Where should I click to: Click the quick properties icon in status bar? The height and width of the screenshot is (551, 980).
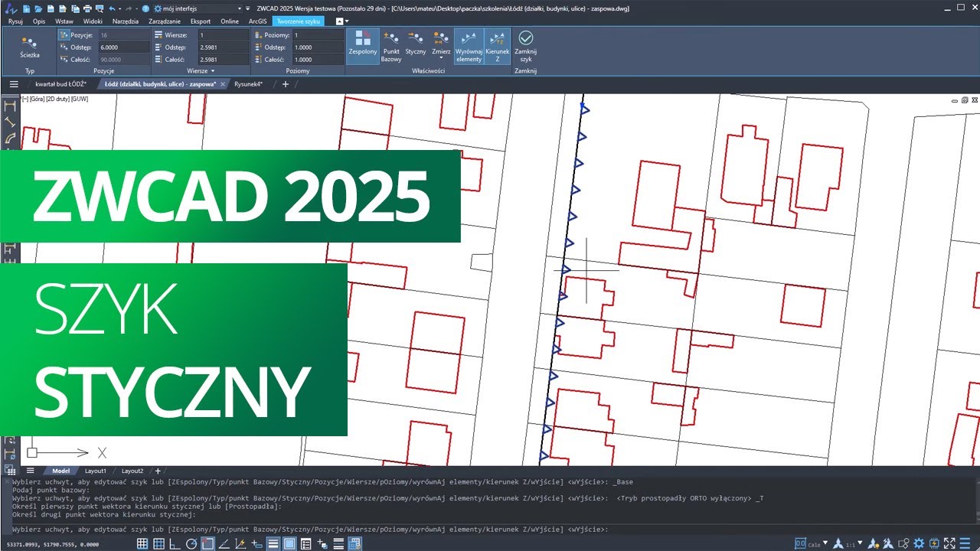(x=306, y=543)
